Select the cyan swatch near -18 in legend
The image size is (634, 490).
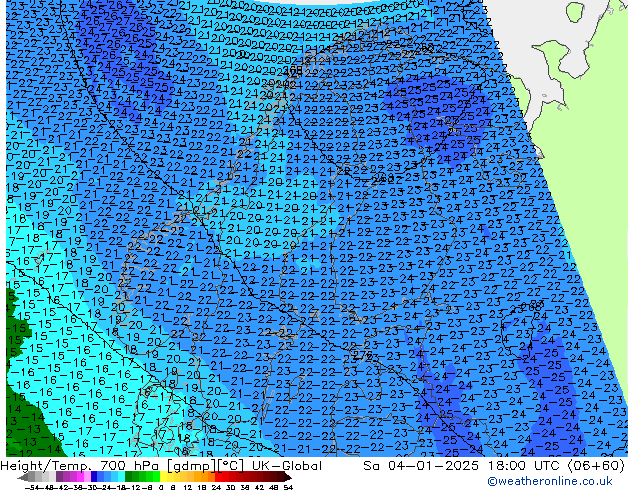tap(121, 478)
